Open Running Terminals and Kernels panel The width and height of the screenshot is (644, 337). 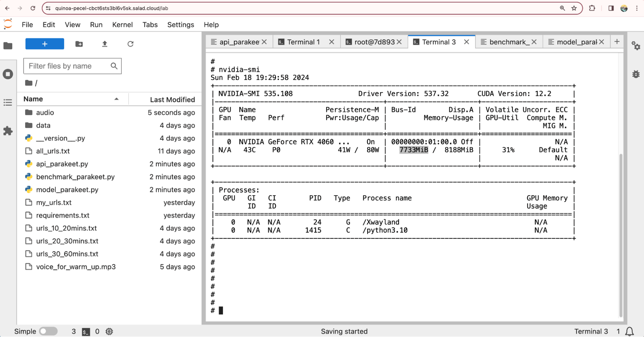pyautogui.click(x=8, y=74)
